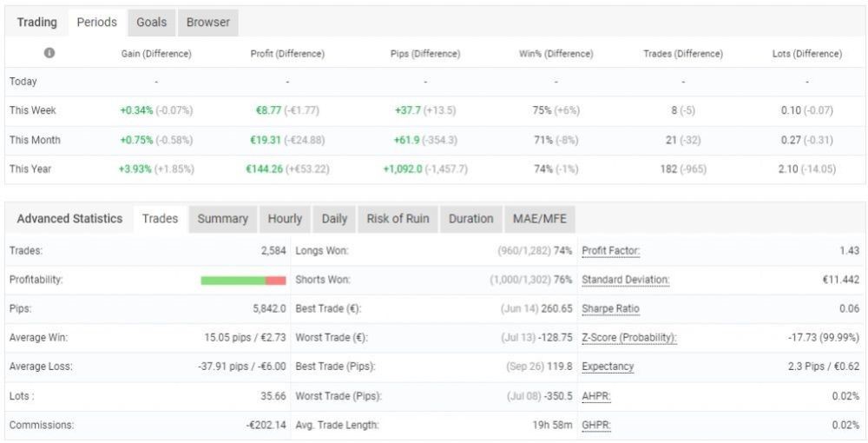Click the AHPR term link

[x=596, y=396]
